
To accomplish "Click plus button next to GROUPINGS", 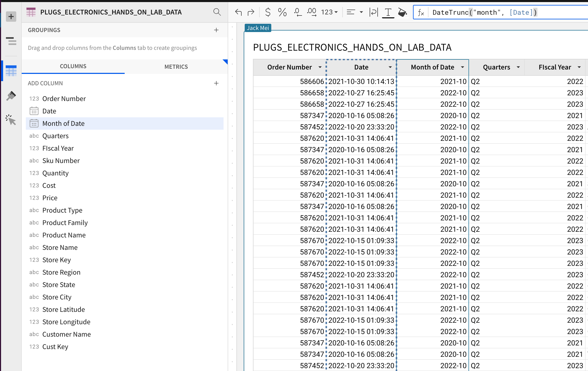I will (216, 30).
